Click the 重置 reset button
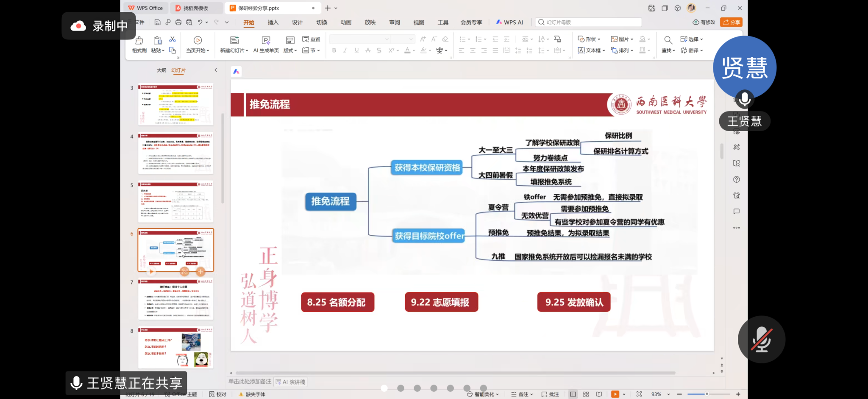 click(311, 39)
